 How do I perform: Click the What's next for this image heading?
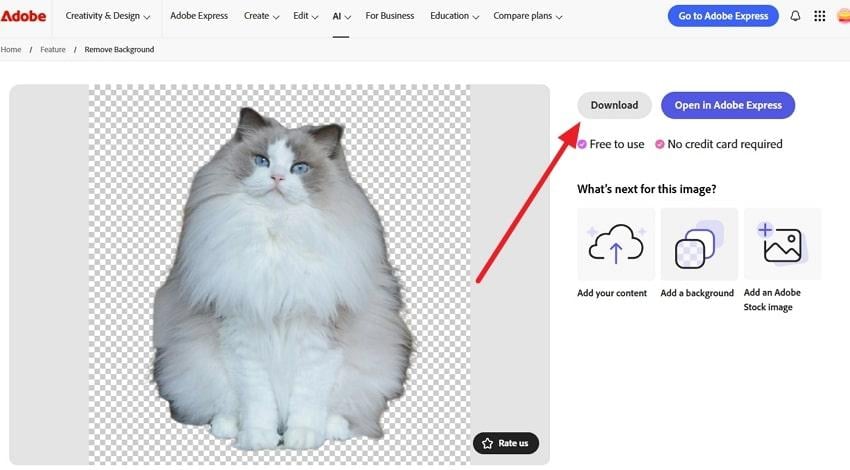coord(646,189)
